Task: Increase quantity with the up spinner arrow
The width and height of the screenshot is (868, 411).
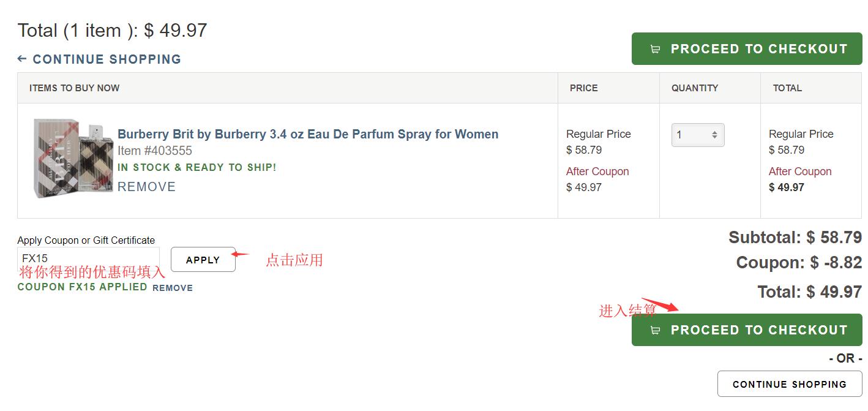Action: pyautogui.click(x=714, y=132)
